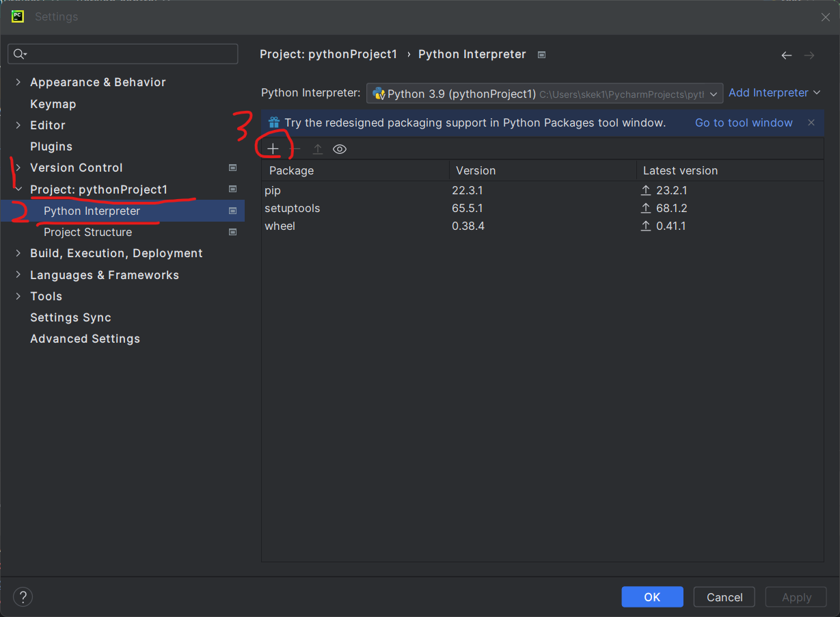Open Plugins settings
Image resolution: width=840 pixels, height=617 pixels.
[x=51, y=146]
